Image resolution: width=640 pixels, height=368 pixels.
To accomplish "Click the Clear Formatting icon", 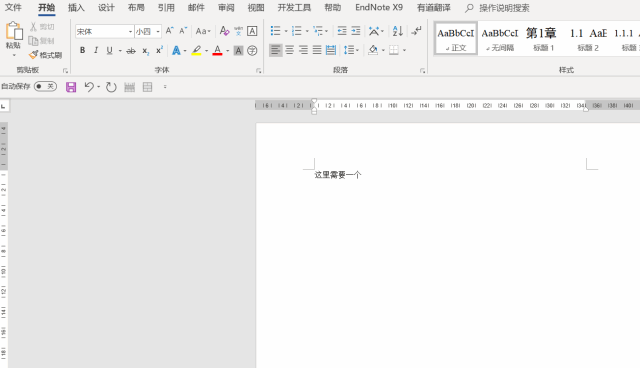I will pyautogui.click(x=224, y=31).
